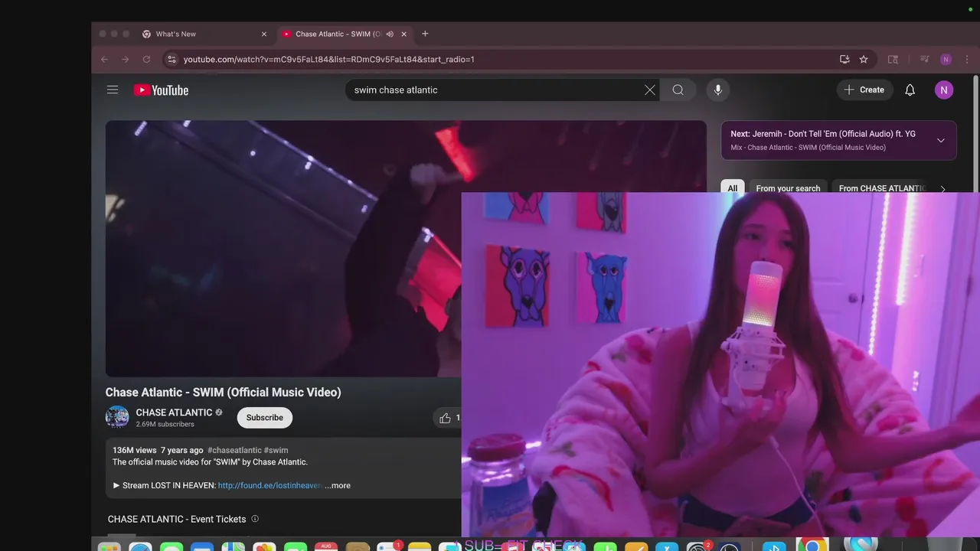Open Chrome from the dock

pos(812,544)
